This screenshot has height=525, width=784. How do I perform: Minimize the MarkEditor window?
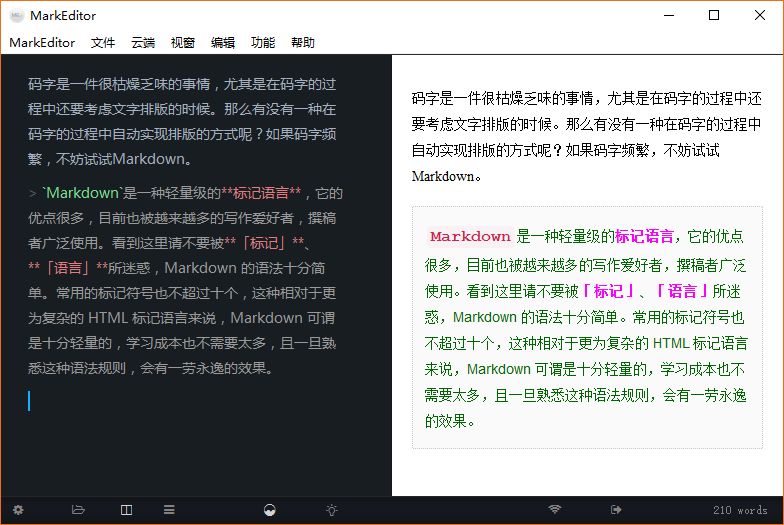(668, 16)
